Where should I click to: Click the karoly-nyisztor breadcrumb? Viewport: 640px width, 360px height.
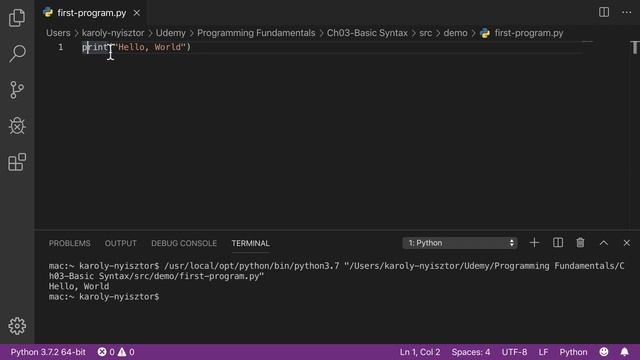113,33
